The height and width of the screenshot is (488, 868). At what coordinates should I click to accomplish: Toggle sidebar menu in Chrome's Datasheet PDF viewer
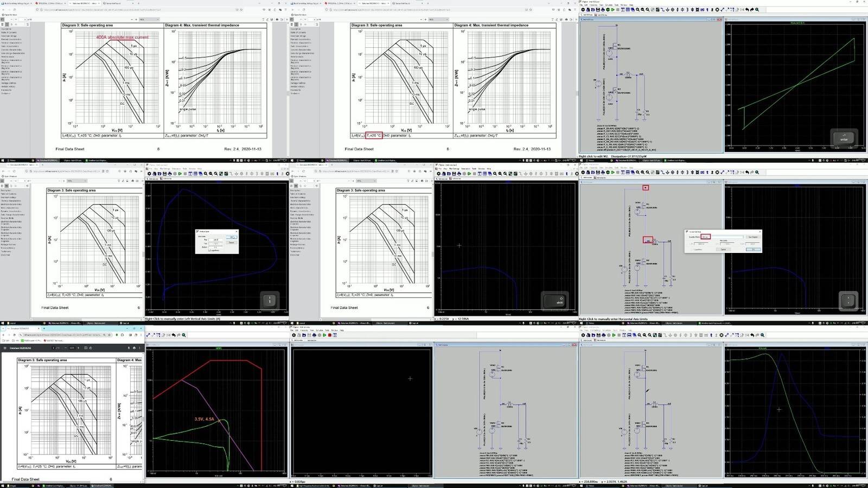[5, 348]
